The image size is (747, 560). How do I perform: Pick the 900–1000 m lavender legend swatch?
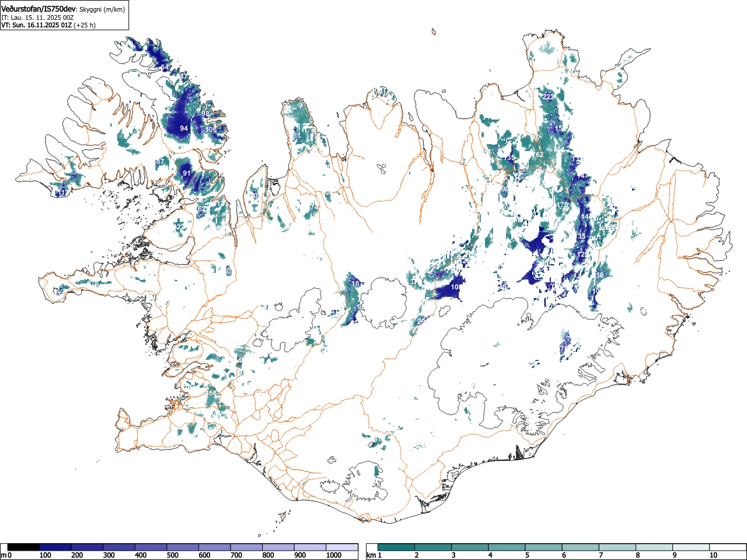[x=310, y=547]
